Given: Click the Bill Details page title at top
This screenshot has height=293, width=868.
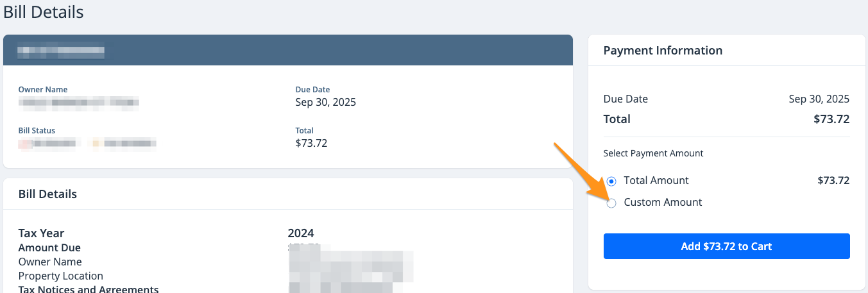Looking at the screenshot, I should (44, 12).
